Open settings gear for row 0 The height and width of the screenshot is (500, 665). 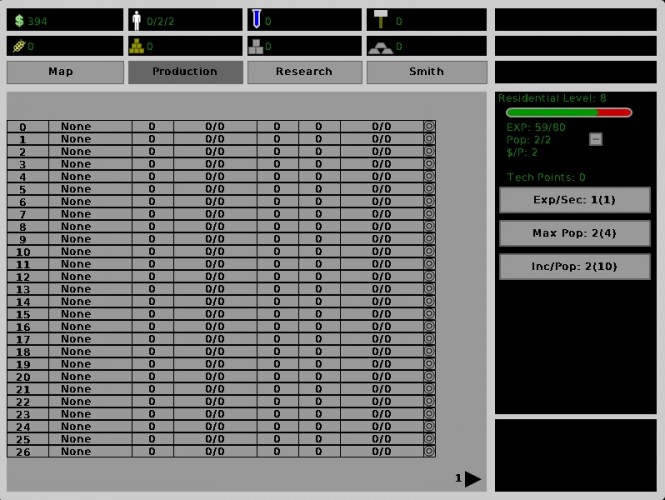(429, 126)
